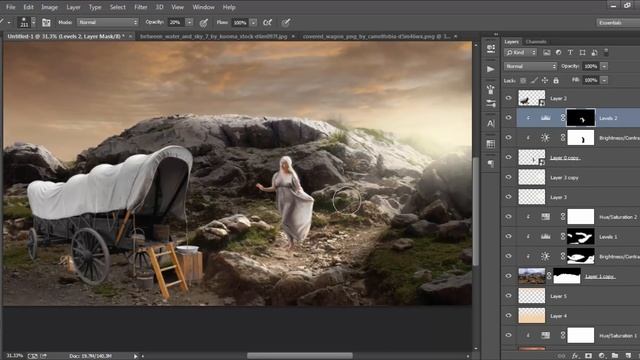640x360 pixels.
Task: Close the Untitled-1 document tab
Action: coord(130,36)
